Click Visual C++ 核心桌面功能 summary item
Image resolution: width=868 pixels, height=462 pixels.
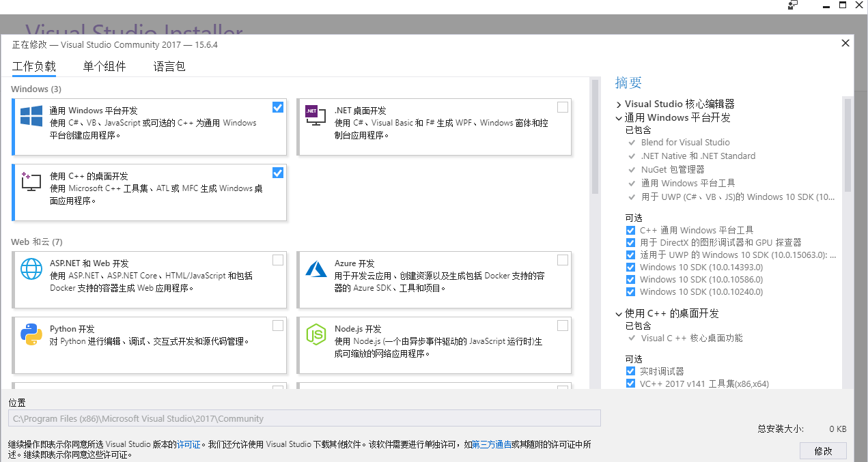692,338
